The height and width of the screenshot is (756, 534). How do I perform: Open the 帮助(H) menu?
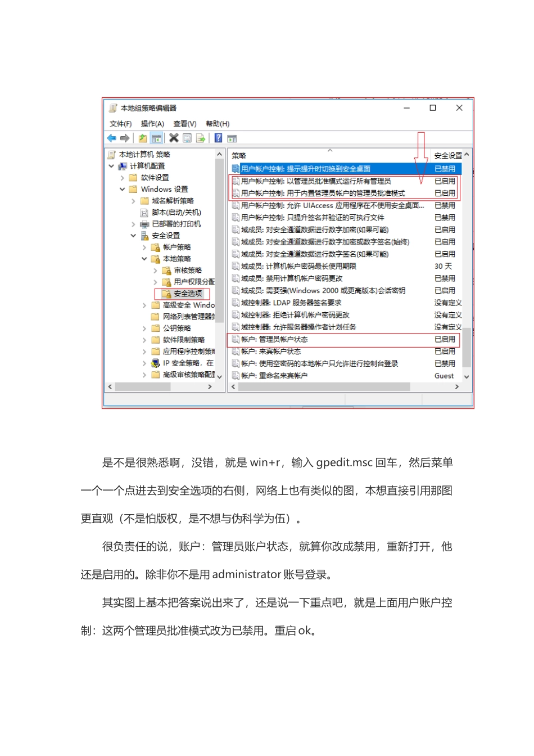click(218, 124)
